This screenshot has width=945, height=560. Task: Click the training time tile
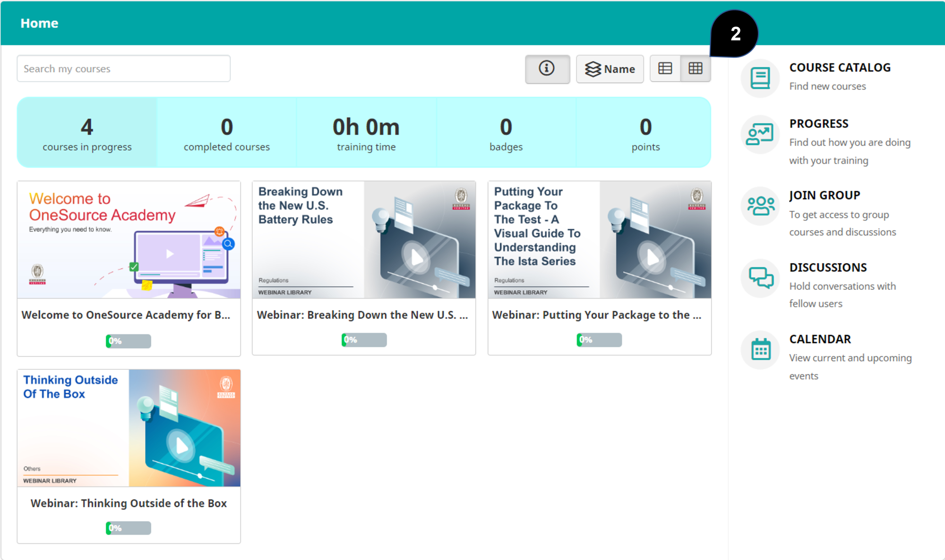coord(366,133)
